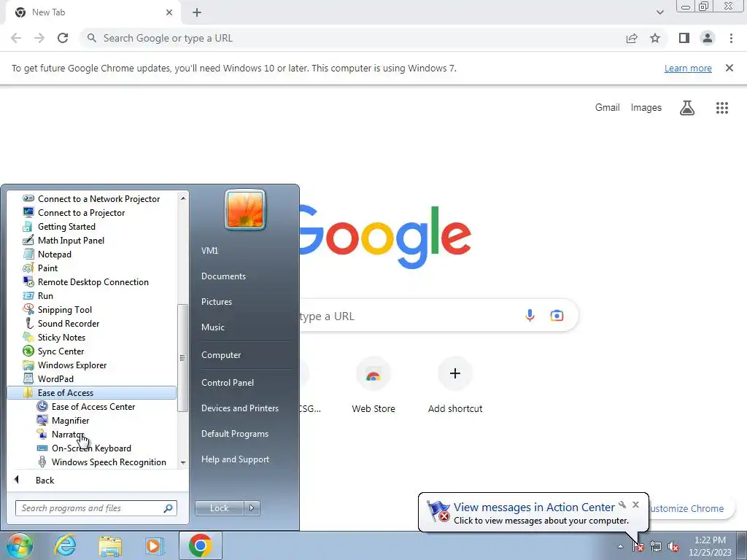Viewport: 747px width, 560px height.
Task: Bookmark this tab with star icon
Action: pos(655,38)
